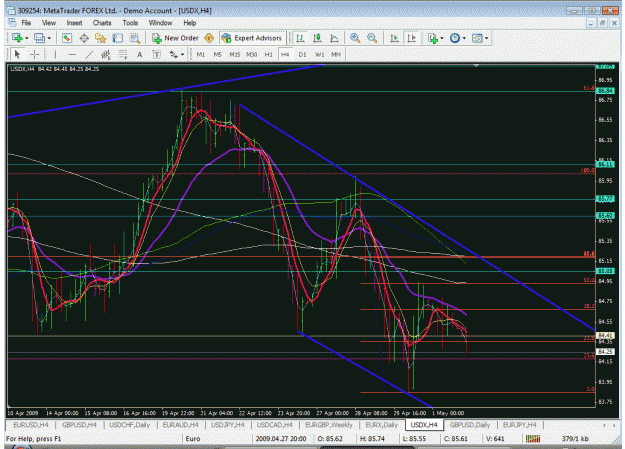Show the Market Watch window icon

point(67,38)
